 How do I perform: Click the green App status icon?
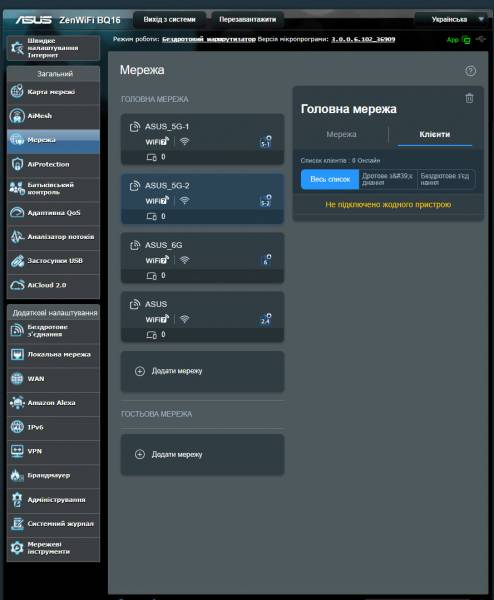point(466,39)
